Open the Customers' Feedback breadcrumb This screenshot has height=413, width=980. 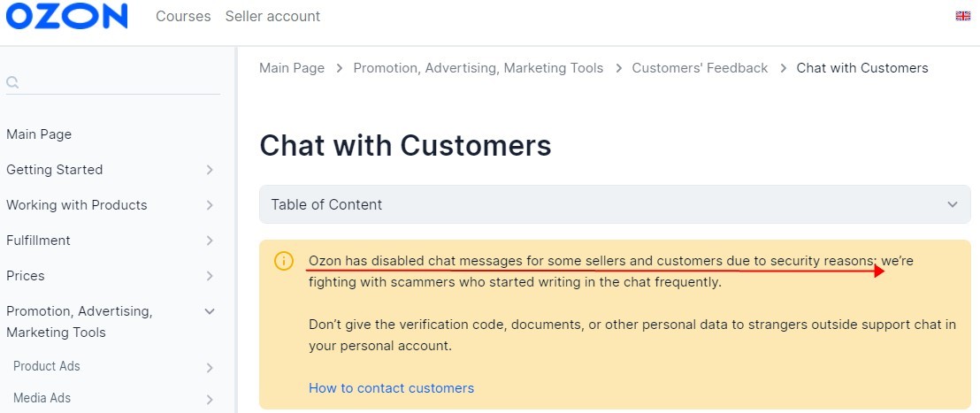[700, 68]
